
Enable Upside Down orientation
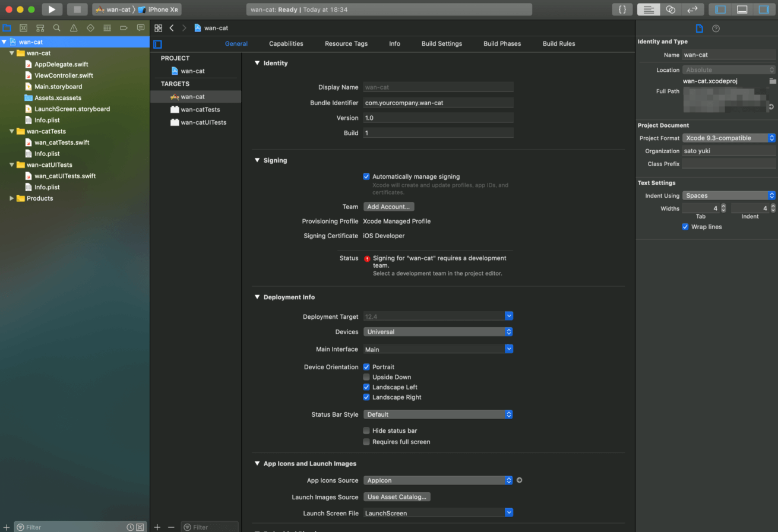click(366, 377)
